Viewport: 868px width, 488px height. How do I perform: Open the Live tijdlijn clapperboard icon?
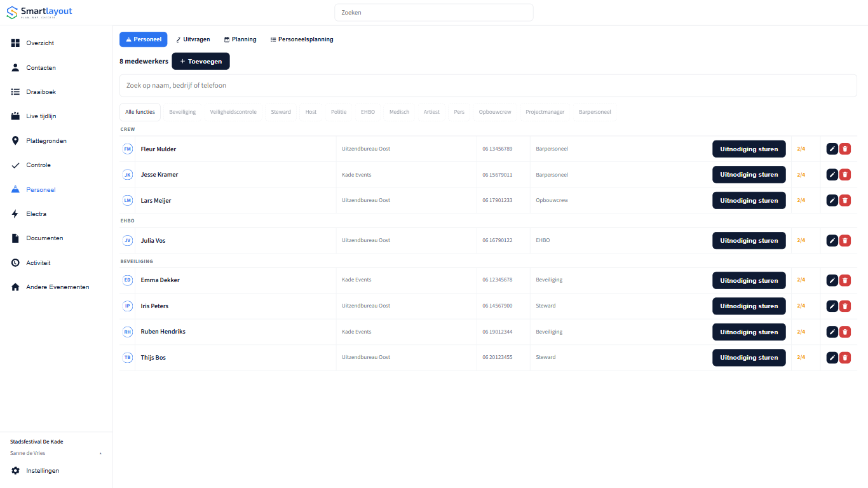pyautogui.click(x=15, y=116)
